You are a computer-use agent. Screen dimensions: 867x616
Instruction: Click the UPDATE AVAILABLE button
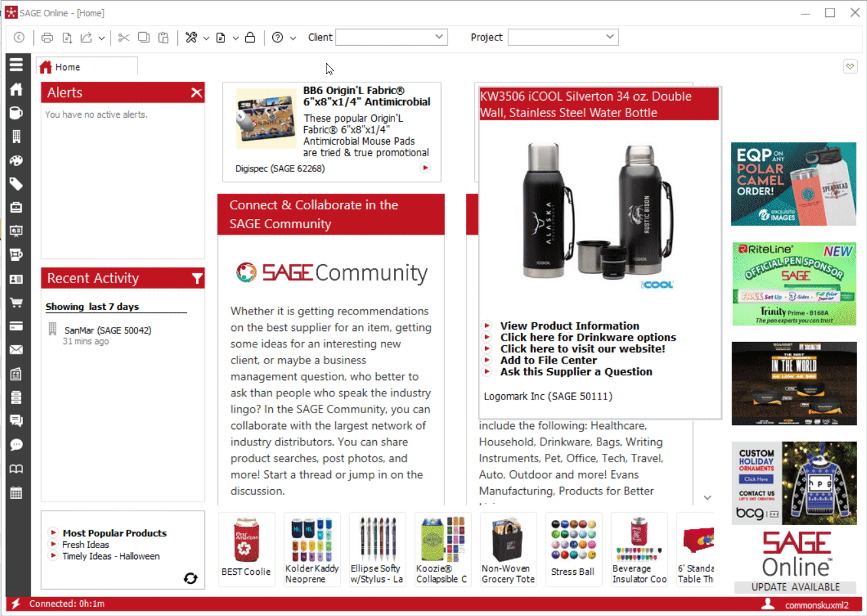pos(795,587)
